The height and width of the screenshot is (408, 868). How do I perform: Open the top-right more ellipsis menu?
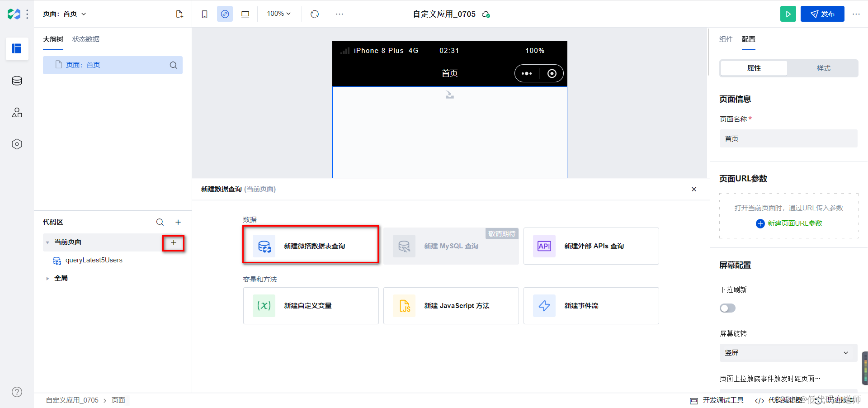856,14
